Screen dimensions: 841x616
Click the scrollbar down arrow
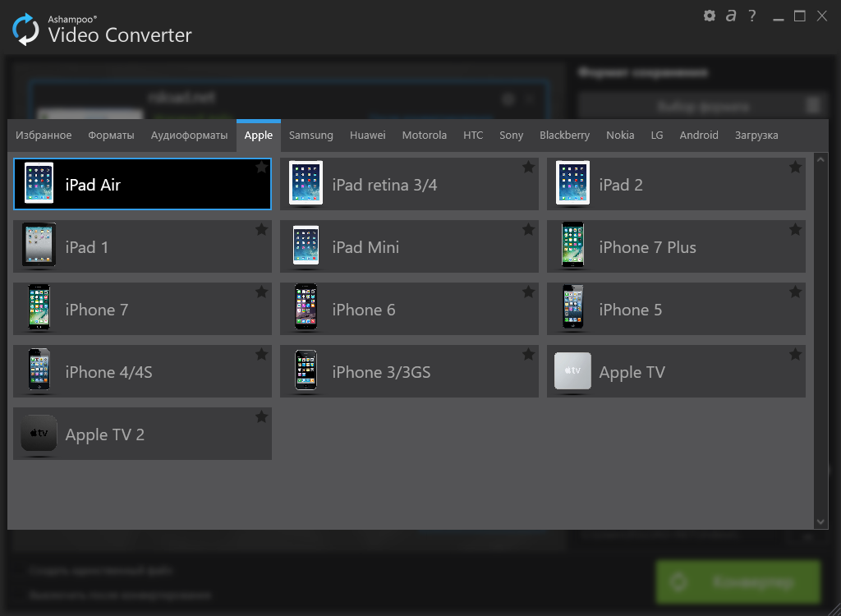coord(820,521)
